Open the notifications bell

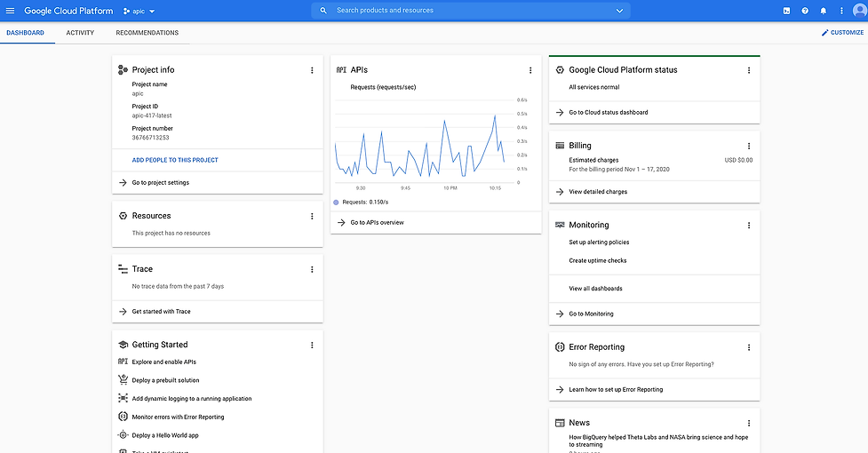click(x=824, y=11)
